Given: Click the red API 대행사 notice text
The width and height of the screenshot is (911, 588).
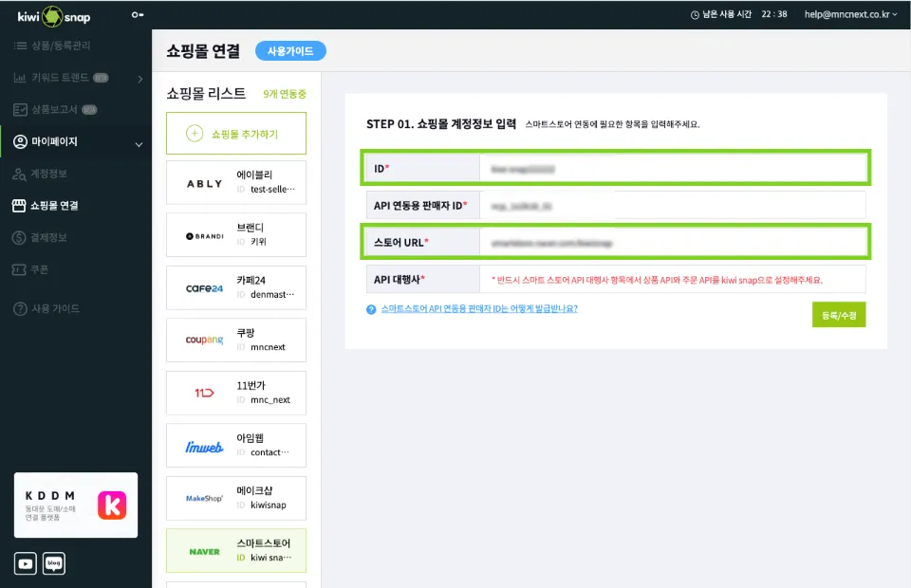Looking at the screenshot, I should 657,280.
